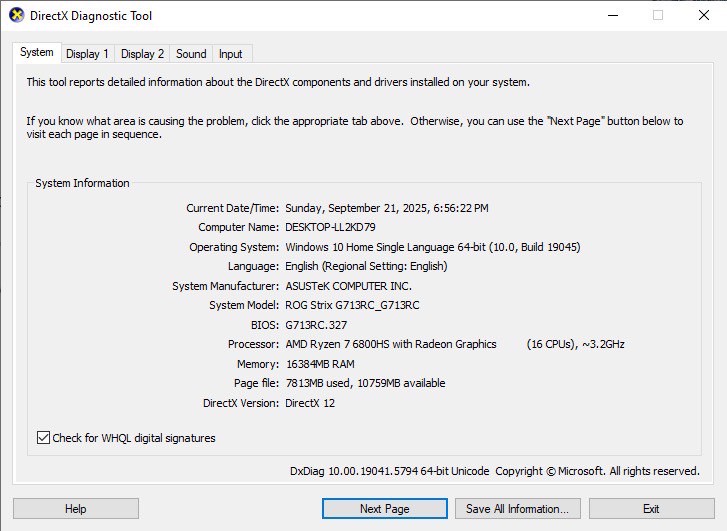Click the Next Page button
This screenshot has height=531, width=727.
(384, 509)
